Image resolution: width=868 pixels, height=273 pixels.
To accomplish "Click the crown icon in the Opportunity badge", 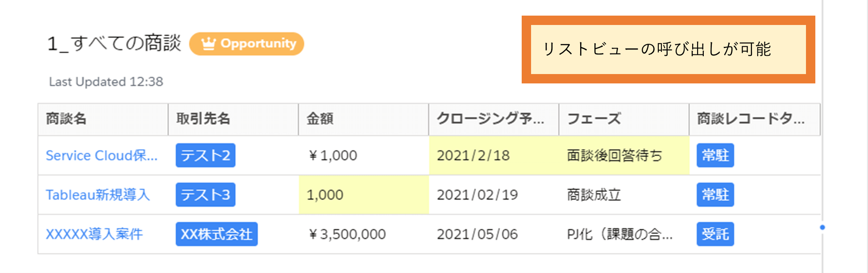I will 208,44.
